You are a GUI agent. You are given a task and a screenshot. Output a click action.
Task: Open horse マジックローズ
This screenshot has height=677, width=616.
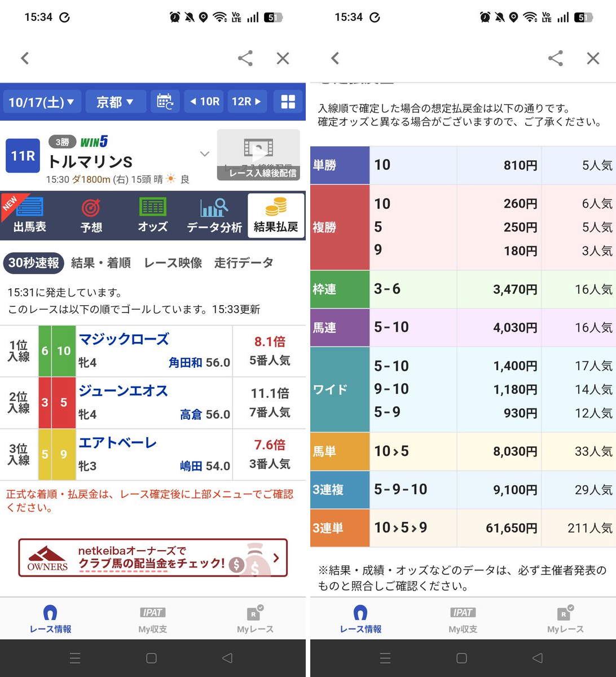coord(124,339)
